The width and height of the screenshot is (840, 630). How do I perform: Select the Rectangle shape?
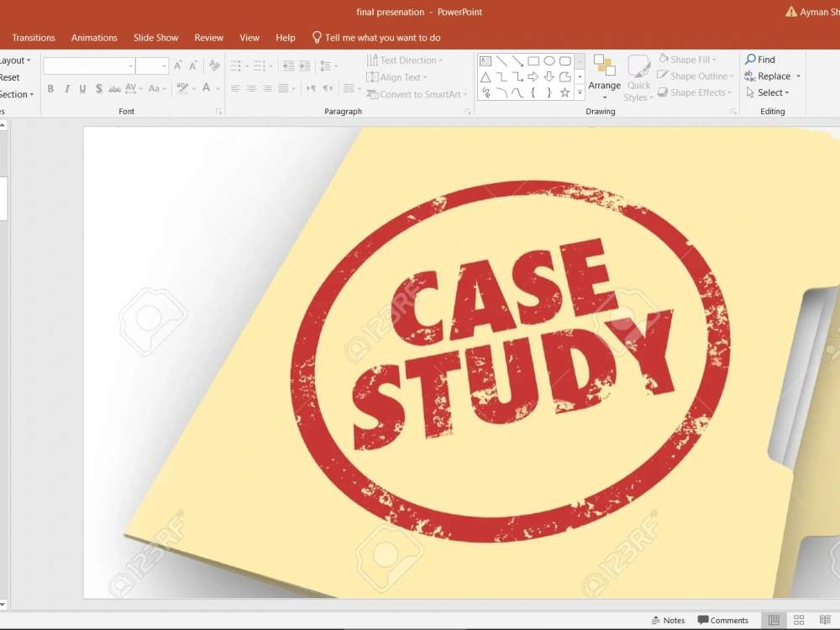533,61
